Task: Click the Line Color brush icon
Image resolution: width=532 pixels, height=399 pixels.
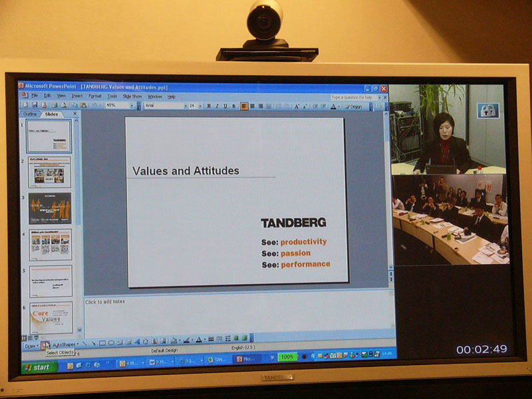Action: click(x=186, y=340)
